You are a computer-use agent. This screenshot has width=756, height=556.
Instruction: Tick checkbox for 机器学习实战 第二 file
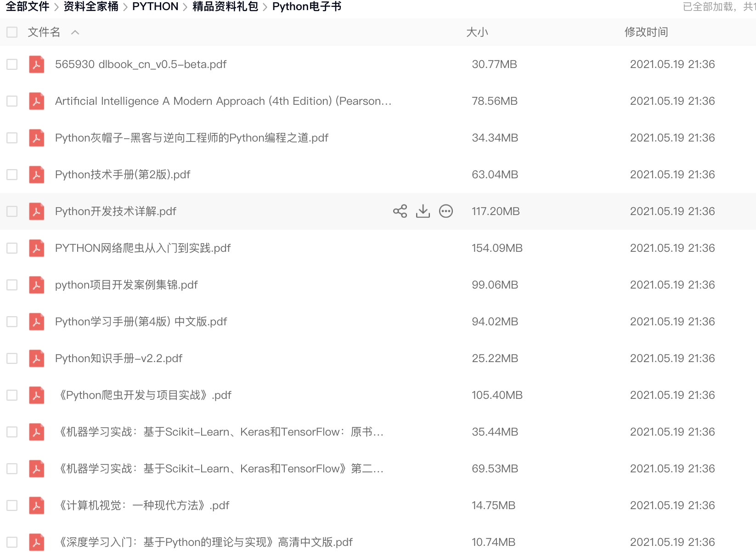[12, 469]
